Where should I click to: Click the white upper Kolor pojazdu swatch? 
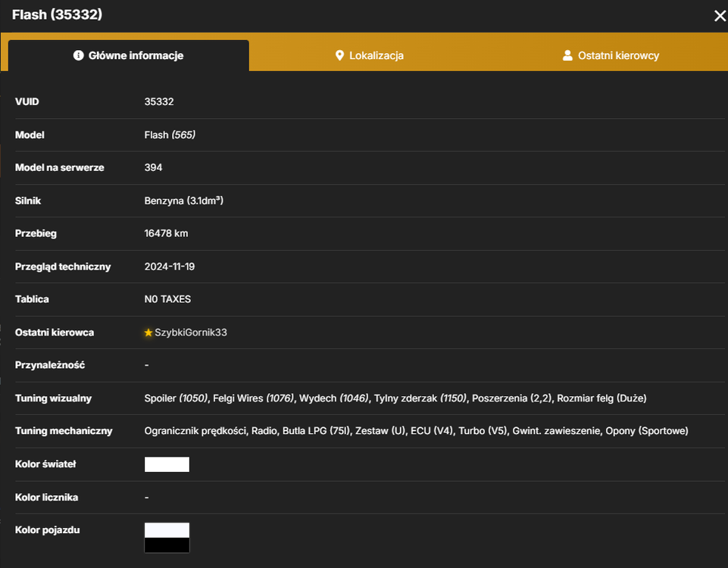tap(167, 530)
